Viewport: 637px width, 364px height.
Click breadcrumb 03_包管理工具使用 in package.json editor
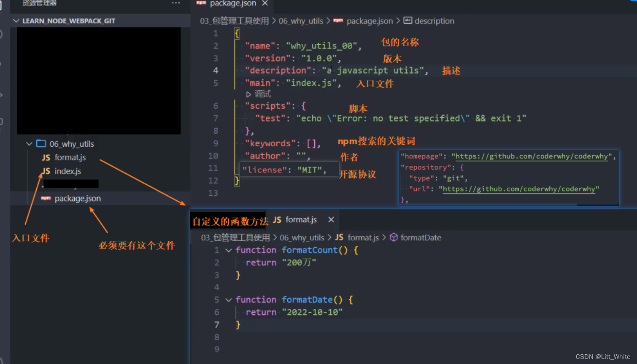click(234, 21)
